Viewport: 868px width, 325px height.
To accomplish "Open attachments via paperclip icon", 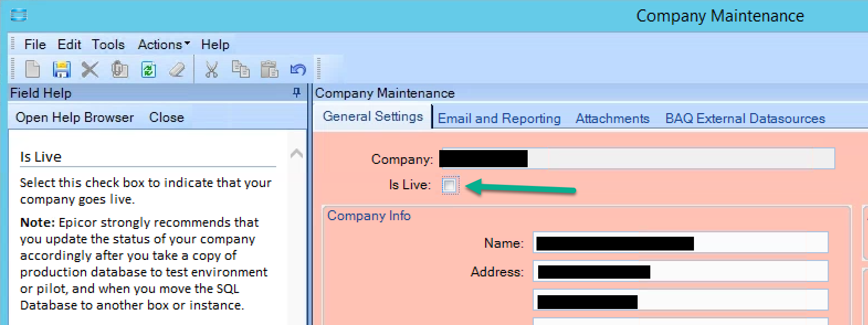I will click(x=119, y=70).
